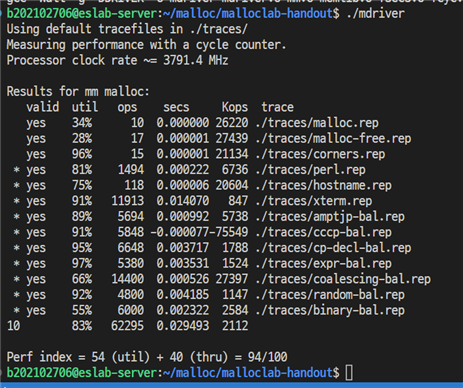The height and width of the screenshot is (388, 463).
Task: Click the 34% util value for malloc.rep
Action: point(82,123)
